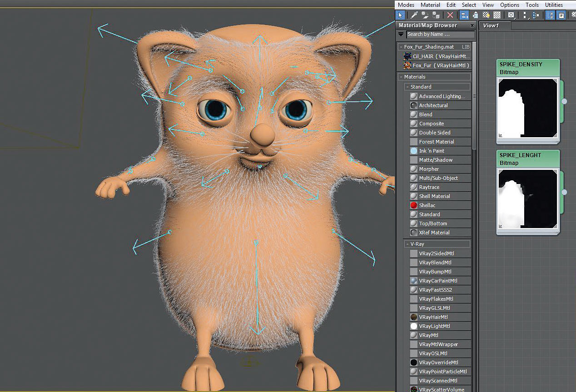The width and height of the screenshot is (576, 392).
Task: Select Composite material
Action: [x=440, y=124]
